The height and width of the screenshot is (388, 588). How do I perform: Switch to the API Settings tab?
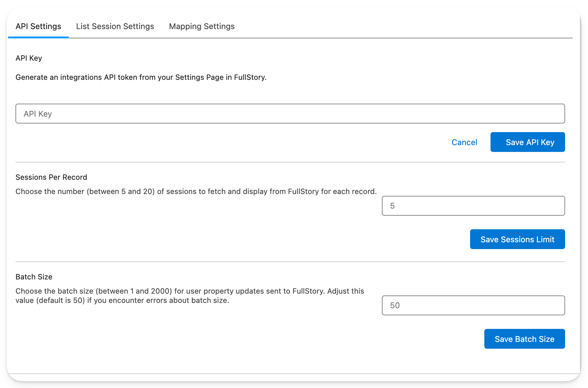(38, 26)
